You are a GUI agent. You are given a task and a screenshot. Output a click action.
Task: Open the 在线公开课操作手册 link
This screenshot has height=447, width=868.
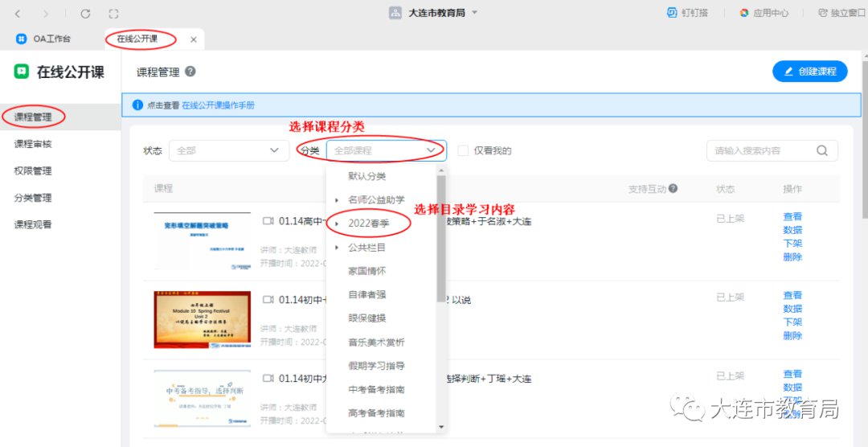point(218,105)
